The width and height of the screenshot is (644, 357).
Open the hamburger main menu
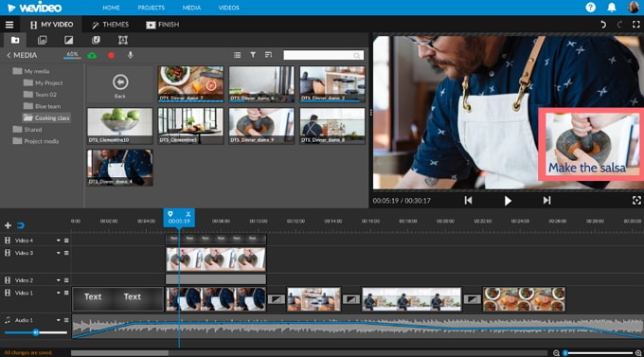[9, 25]
